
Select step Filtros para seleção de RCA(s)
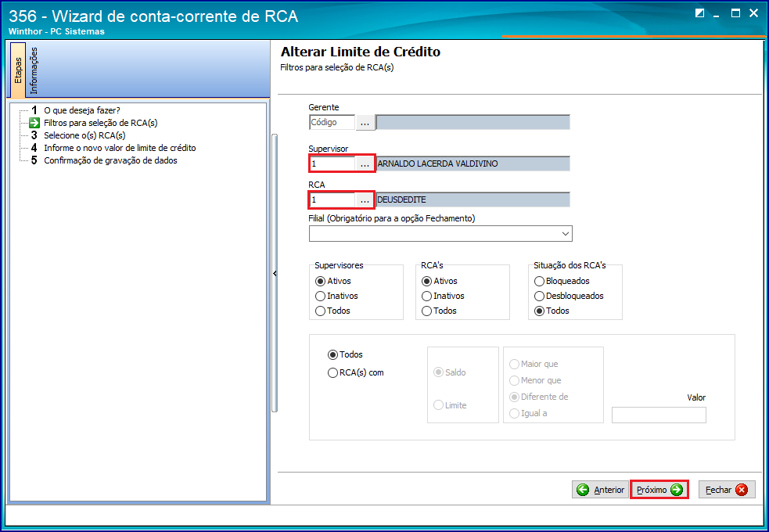tap(101, 123)
